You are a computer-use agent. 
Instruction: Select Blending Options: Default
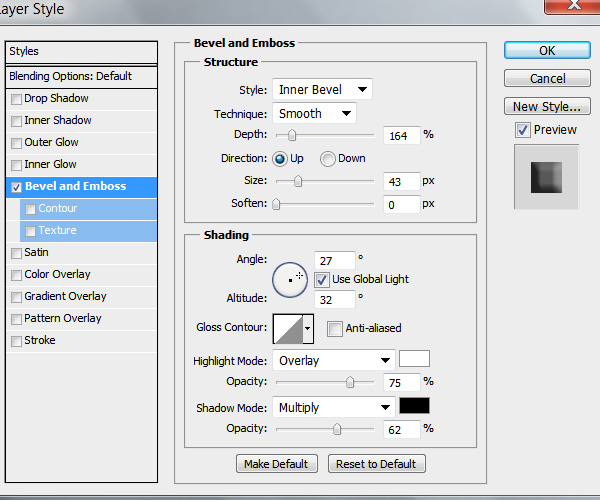81,77
